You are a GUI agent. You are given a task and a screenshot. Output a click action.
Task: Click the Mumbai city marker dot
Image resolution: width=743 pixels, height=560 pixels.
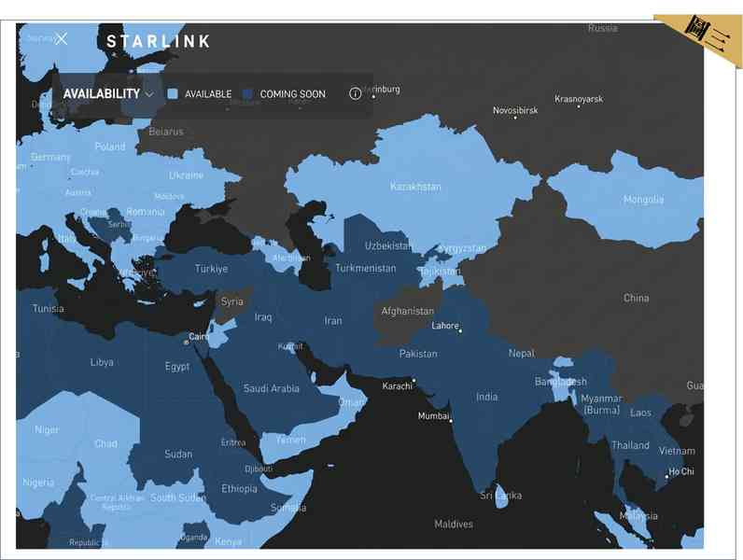point(451,421)
